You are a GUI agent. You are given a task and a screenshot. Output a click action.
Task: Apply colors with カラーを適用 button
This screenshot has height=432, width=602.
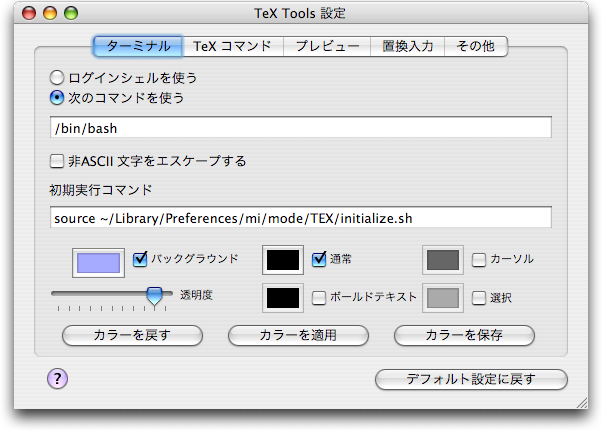tap(298, 336)
